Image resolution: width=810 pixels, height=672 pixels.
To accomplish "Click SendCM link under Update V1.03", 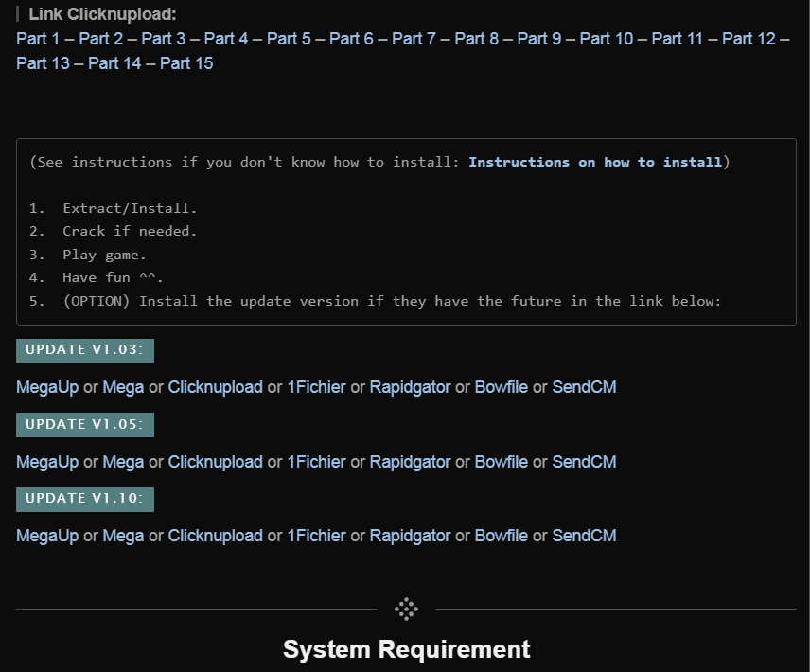I will (x=584, y=387).
